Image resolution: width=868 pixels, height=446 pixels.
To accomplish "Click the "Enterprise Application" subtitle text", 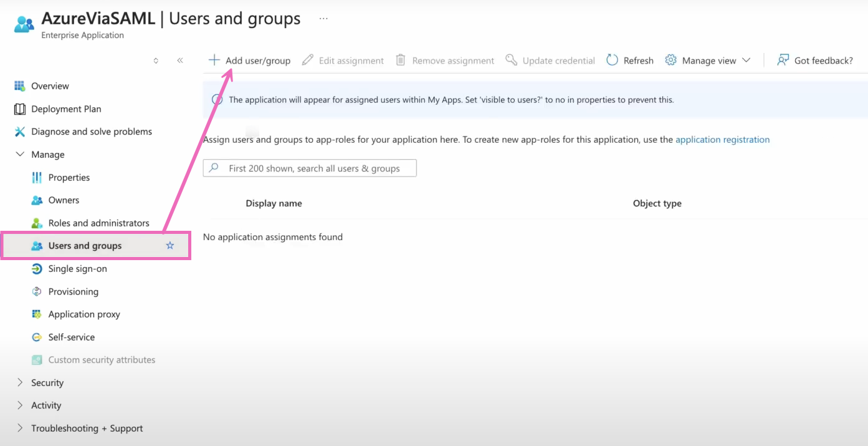I will coord(82,35).
